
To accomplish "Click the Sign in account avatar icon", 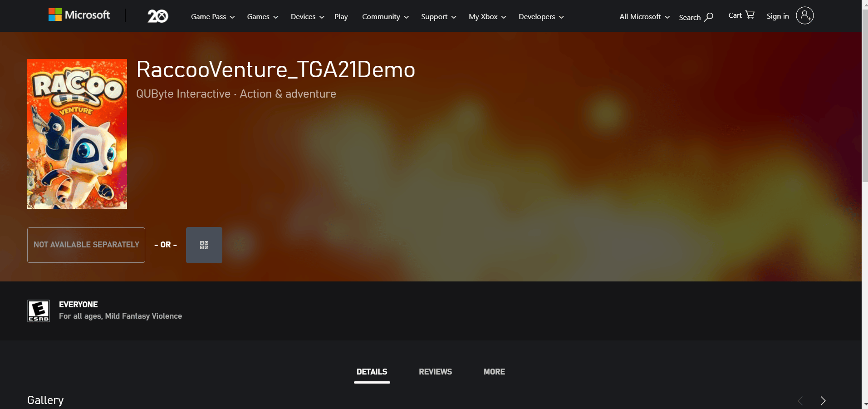I will pos(804,16).
